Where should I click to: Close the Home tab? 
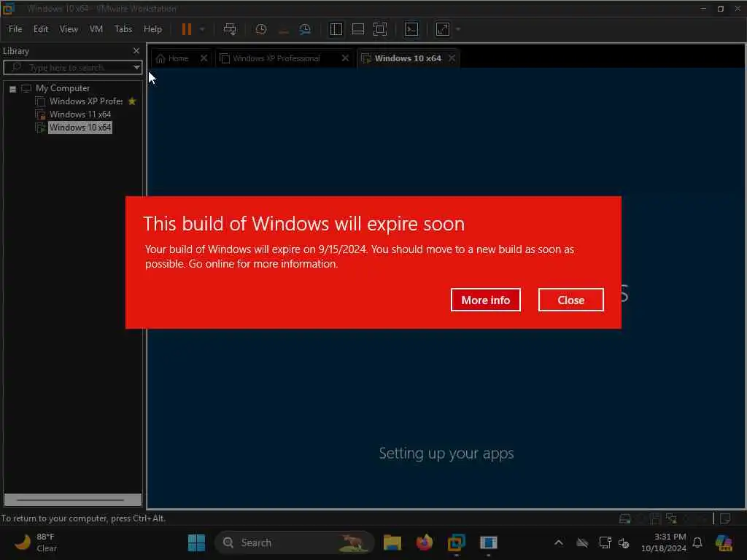pyautogui.click(x=204, y=58)
